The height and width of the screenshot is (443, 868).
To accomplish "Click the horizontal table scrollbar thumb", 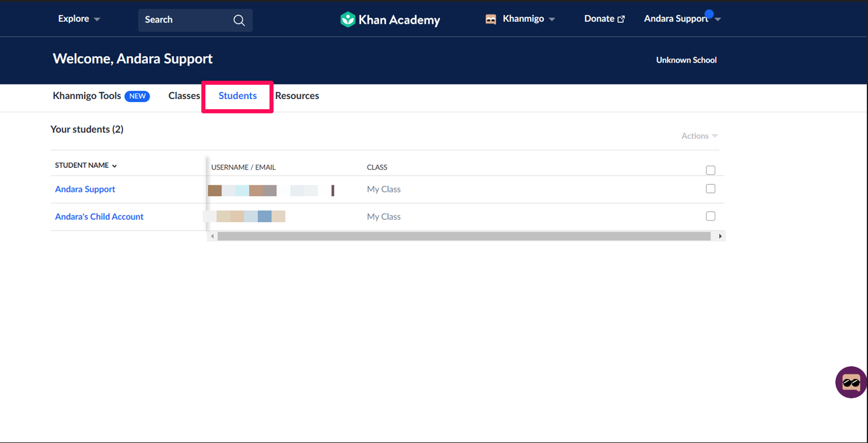I will coord(464,236).
